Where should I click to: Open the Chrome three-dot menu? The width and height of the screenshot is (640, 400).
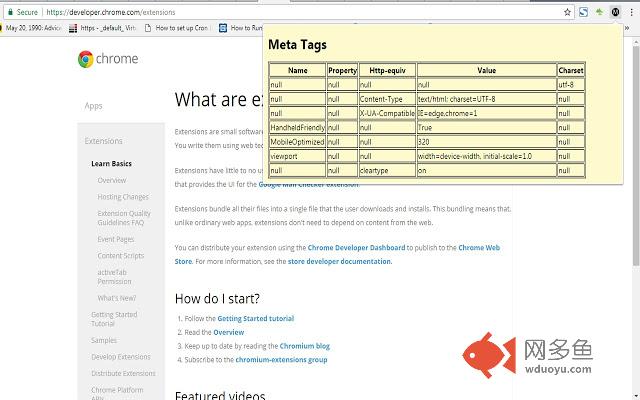tap(632, 12)
